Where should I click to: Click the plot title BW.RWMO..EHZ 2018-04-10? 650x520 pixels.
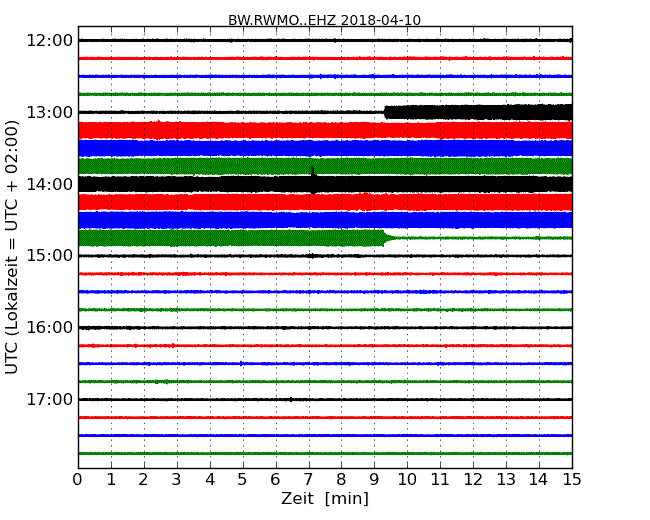point(325,20)
